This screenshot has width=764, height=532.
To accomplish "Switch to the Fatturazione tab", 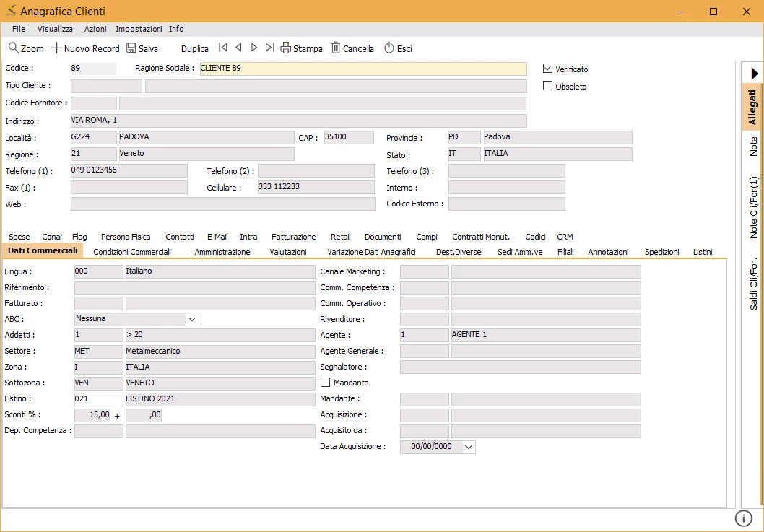I will point(293,237).
